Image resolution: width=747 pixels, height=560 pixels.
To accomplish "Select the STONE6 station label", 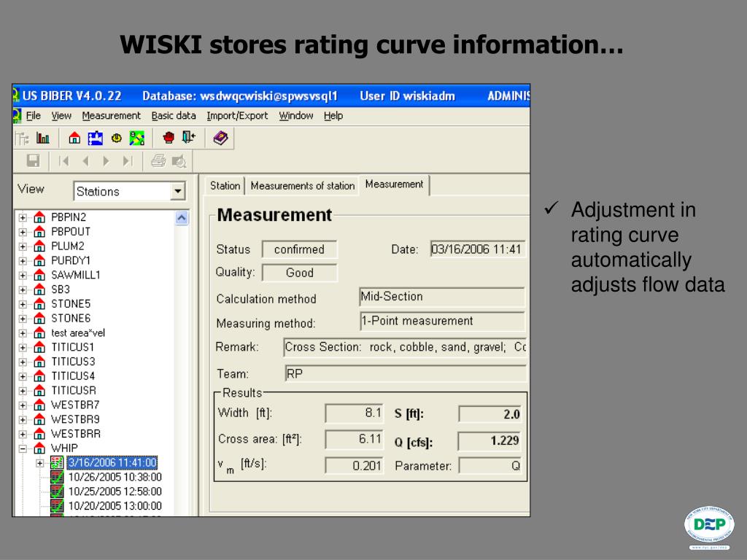I will coord(71,319).
